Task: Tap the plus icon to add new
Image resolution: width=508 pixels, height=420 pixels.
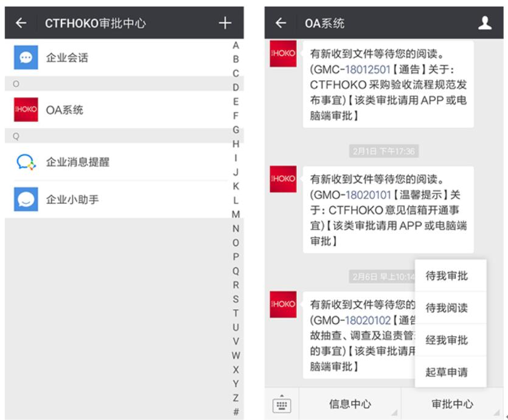Action: click(x=225, y=23)
